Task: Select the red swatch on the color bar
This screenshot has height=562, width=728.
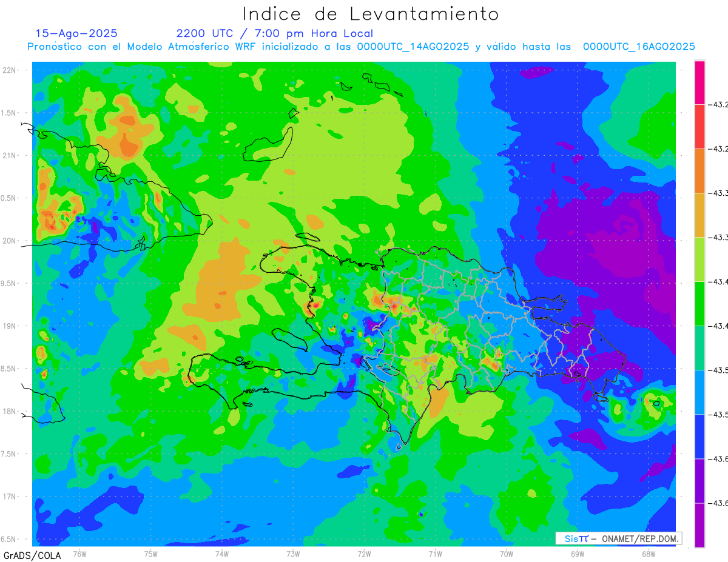Action: pos(699,127)
